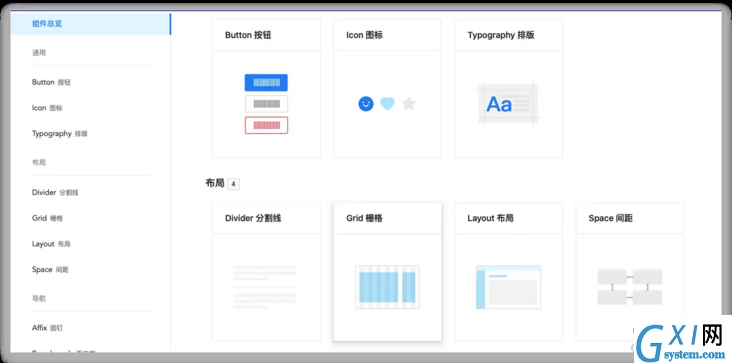Open the Button 按钮 card title
The height and width of the screenshot is (363, 732).
tap(248, 35)
